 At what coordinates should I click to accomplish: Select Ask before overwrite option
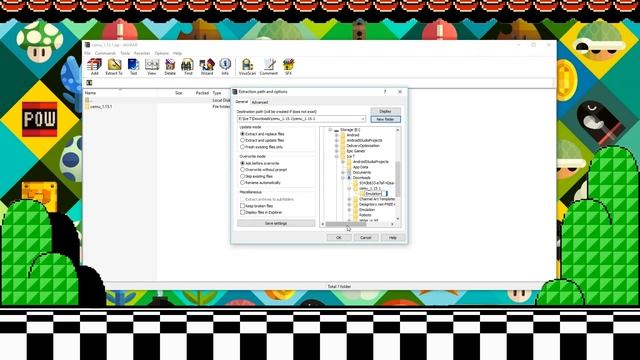pyautogui.click(x=260, y=163)
